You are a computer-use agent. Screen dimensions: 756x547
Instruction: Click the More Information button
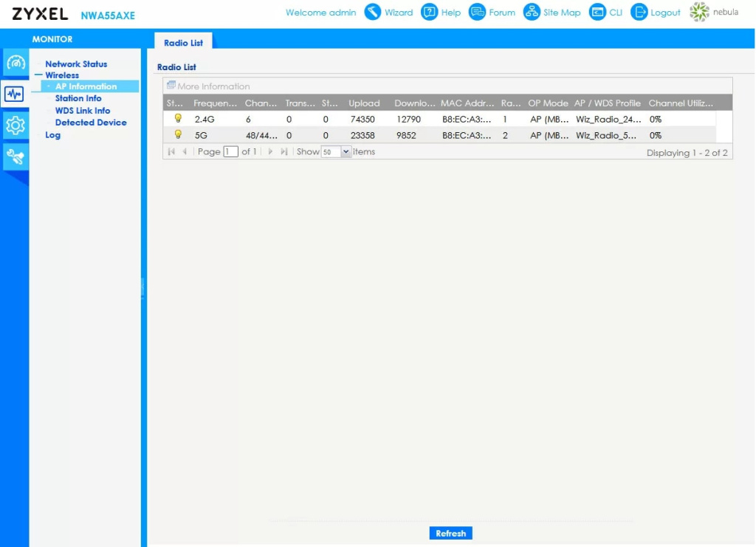pyautogui.click(x=208, y=86)
